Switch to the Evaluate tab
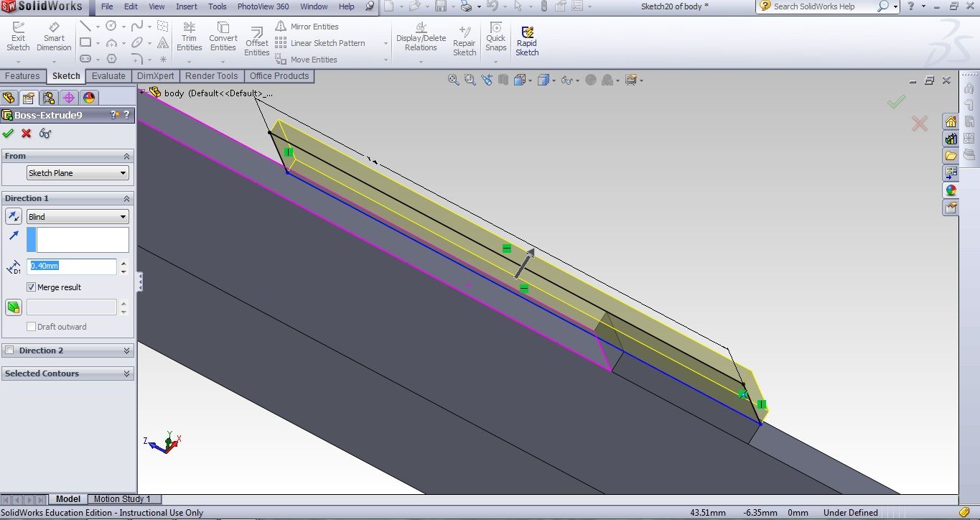Screen dimensions: 980x520 pos(108,76)
